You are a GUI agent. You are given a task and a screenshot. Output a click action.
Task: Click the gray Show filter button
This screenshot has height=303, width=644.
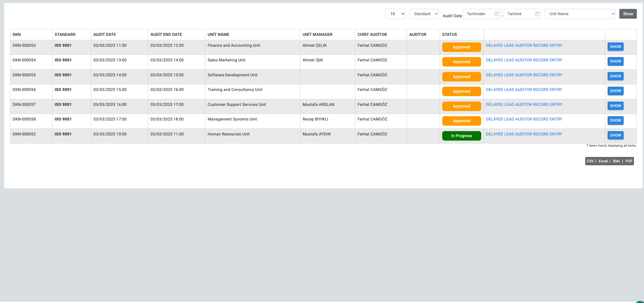(628, 14)
